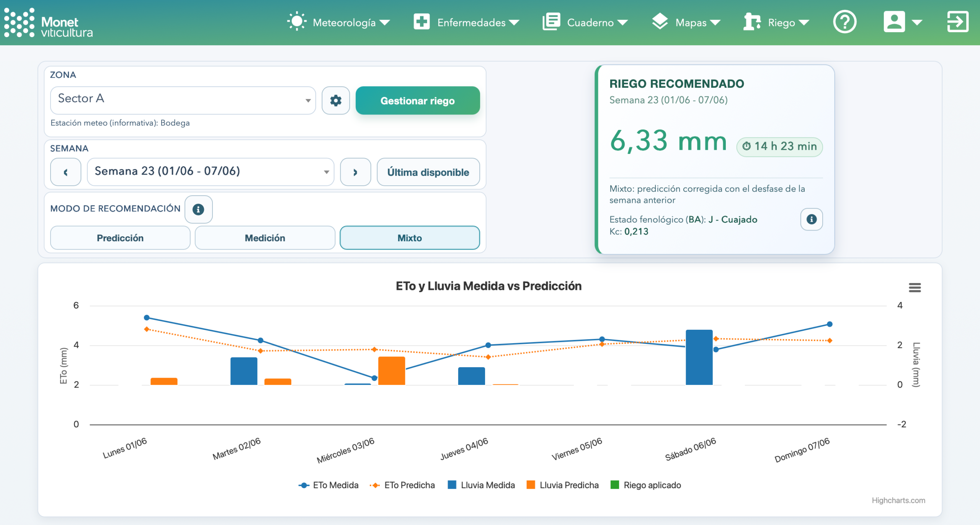Click the Enfermedades plus-cross icon
This screenshot has width=980, height=525.
coord(421,21)
